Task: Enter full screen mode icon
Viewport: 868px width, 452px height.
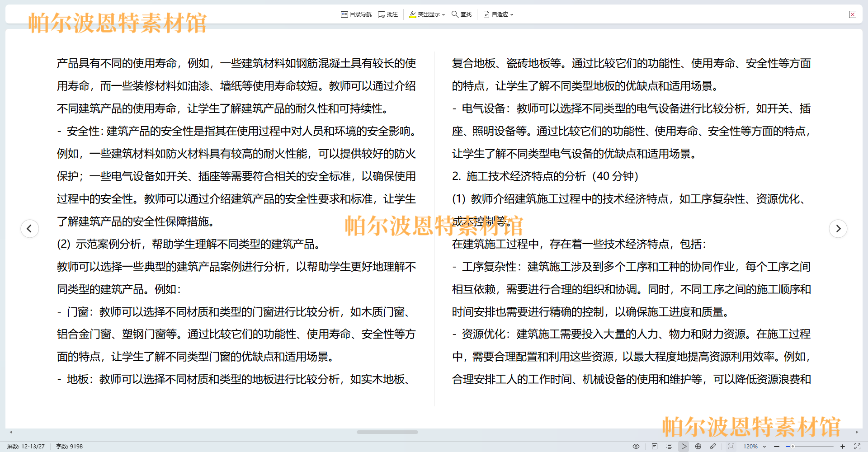Action: 857,446
